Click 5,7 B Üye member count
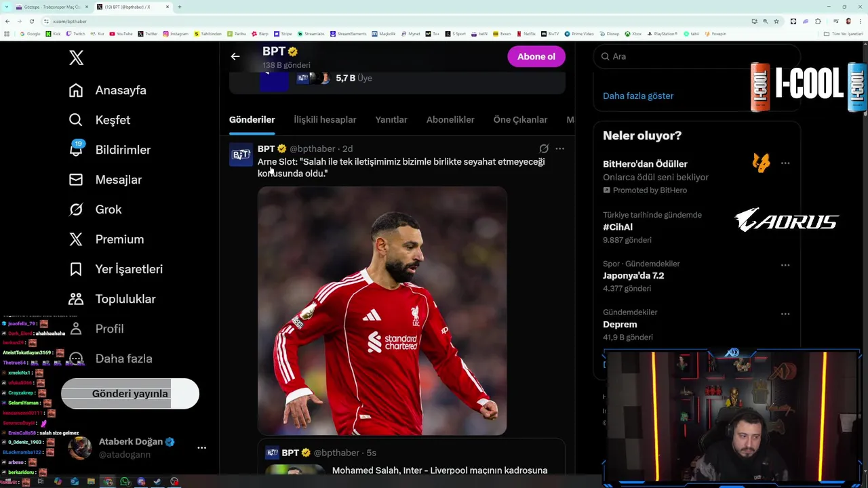 tap(354, 78)
